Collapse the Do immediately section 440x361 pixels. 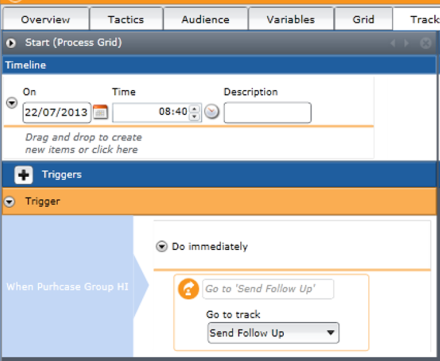coord(162,247)
